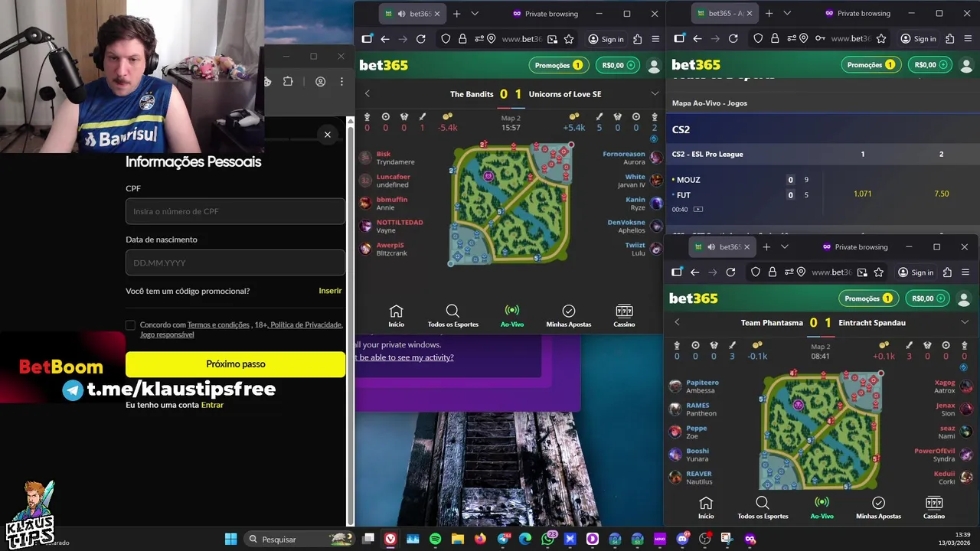Click the minimap in The Bandits match
This screenshot has width=980, height=551.
[511, 204]
